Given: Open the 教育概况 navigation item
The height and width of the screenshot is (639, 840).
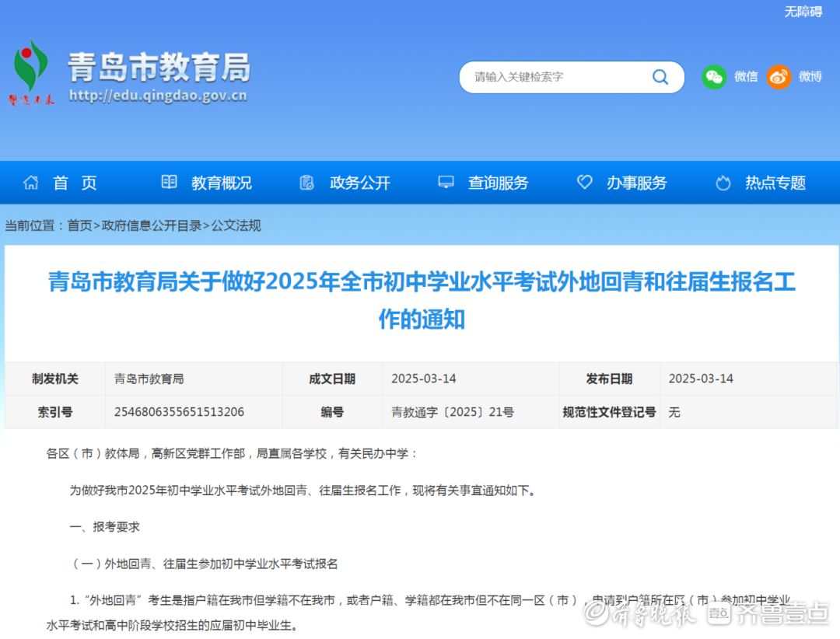Looking at the screenshot, I should click(221, 183).
